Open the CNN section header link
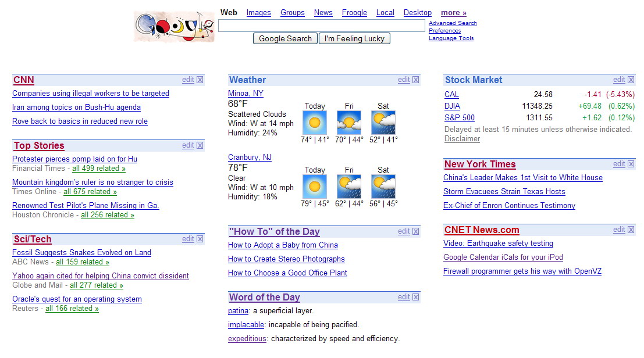The height and width of the screenshot is (358, 644). pos(23,80)
